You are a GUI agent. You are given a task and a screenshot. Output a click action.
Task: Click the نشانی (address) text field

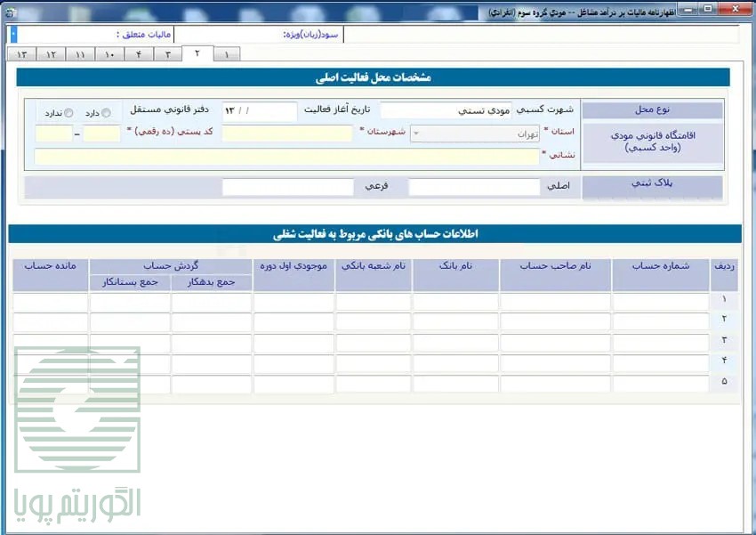click(286, 156)
